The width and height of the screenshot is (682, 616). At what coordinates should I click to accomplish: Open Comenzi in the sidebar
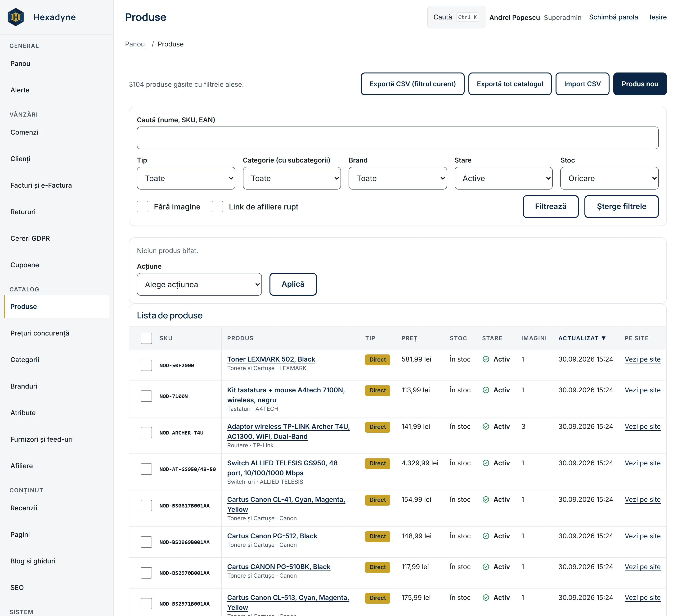pyautogui.click(x=24, y=132)
